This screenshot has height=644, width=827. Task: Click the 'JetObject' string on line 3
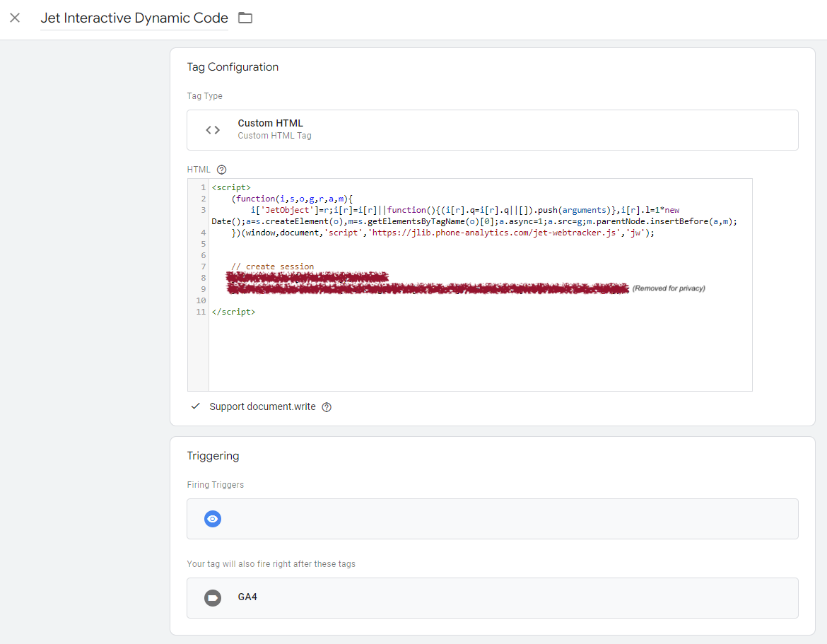tap(288, 210)
